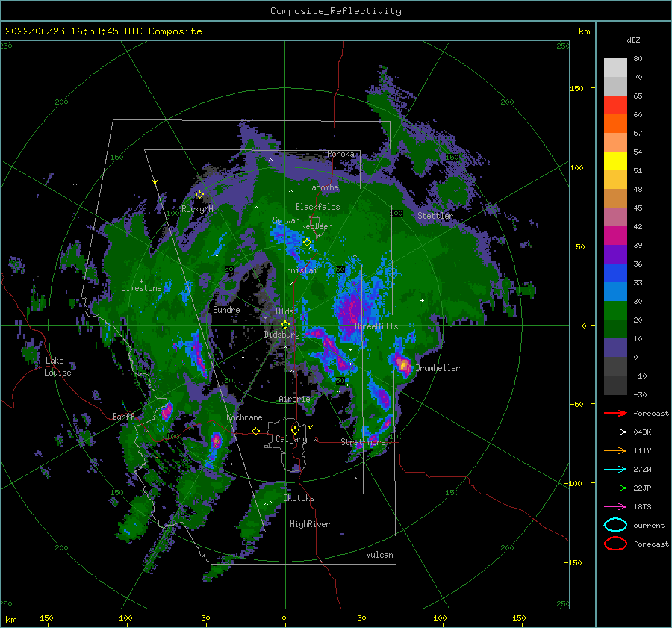The width and height of the screenshot is (672, 628).
Task: Click the yellow diamond radar site at Didsbury
Action: coord(285,325)
